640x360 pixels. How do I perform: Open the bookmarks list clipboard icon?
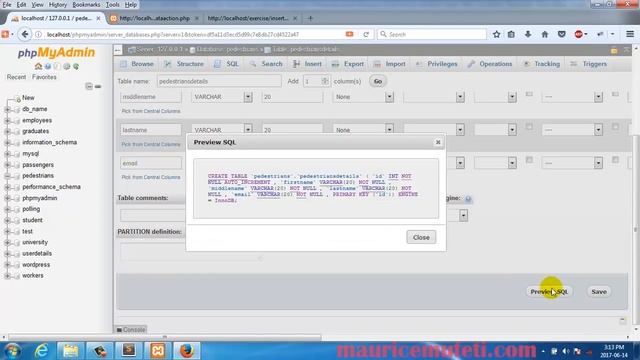(x=511, y=34)
